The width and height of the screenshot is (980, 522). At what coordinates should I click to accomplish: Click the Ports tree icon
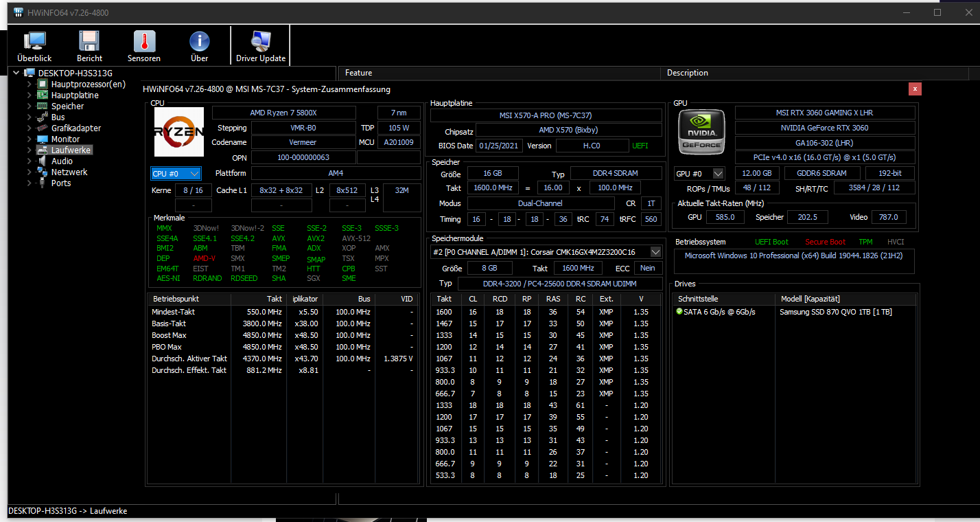pyautogui.click(x=43, y=183)
